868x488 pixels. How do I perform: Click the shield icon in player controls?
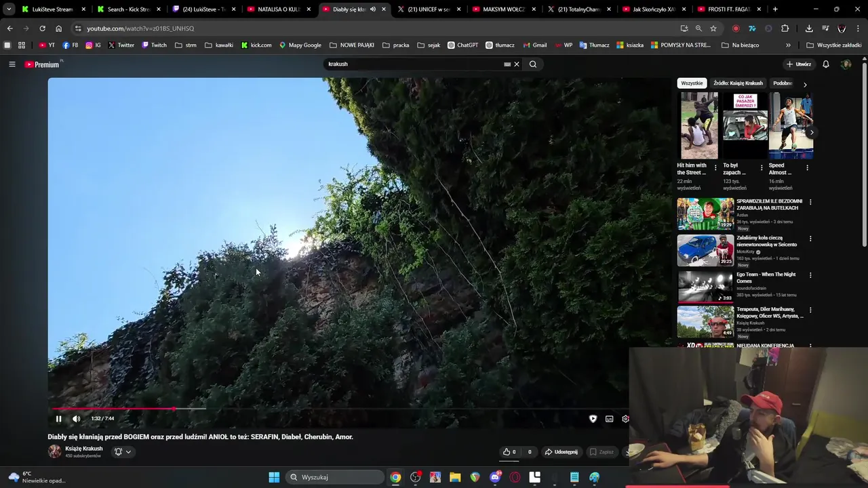[x=593, y=419]
